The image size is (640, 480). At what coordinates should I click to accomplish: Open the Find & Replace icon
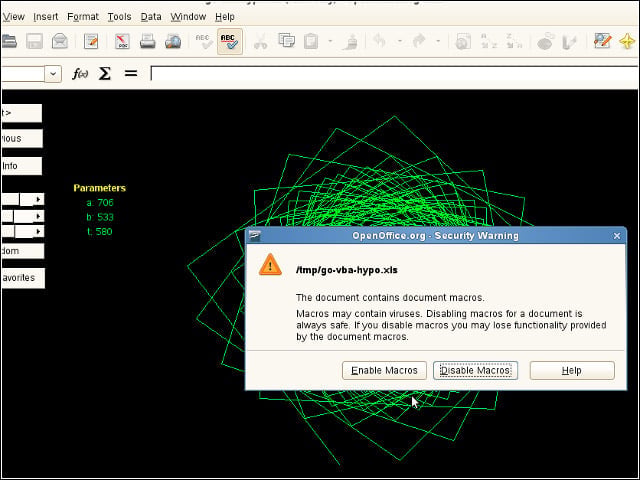(602, 41)
